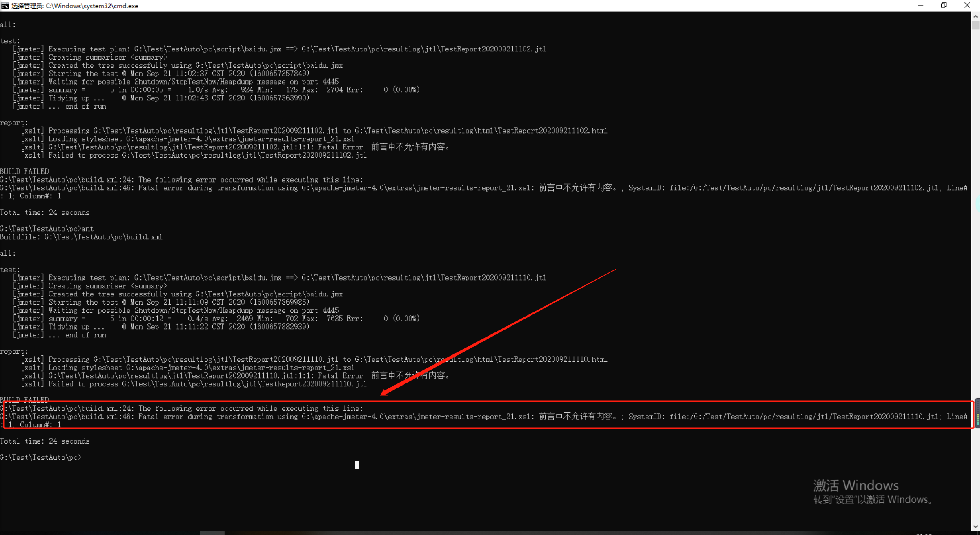Click the scrollbar down arrow
Viewport: 980px width, 535px height.
(976, 527)
